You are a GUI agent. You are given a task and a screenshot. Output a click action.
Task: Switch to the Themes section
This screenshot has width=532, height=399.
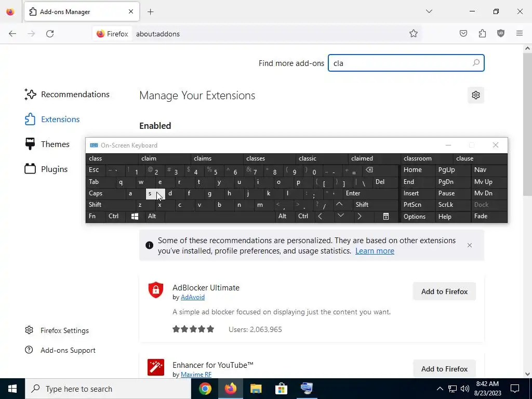pyautogui.click(x=47, y=144)
